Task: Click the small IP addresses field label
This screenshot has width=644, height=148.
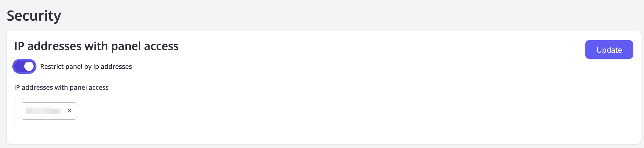Action: click(x=61, y=87)
